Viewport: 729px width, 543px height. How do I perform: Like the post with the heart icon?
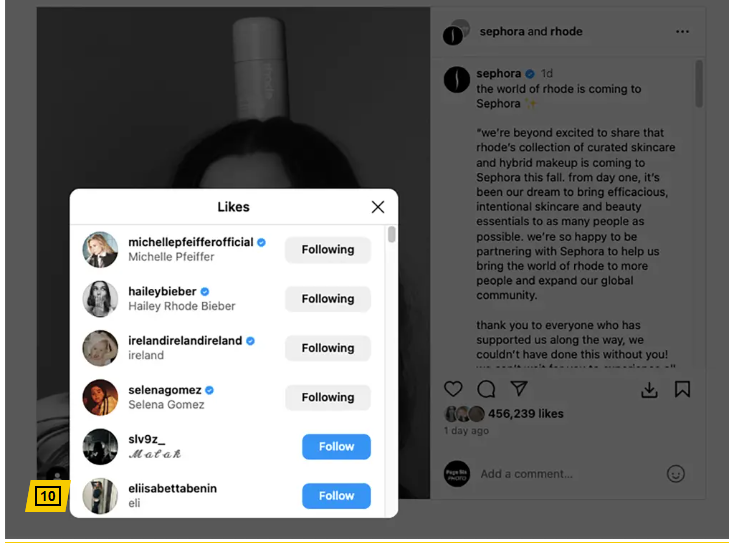[453, 389]
